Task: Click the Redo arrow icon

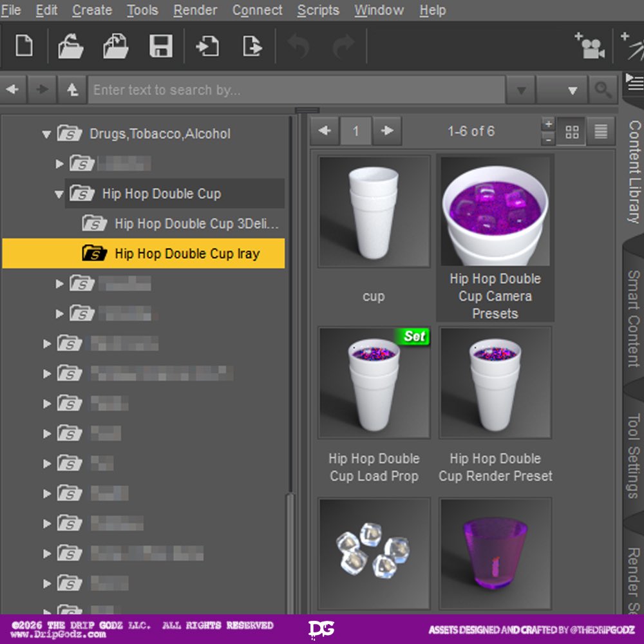Action: (343, 46)
